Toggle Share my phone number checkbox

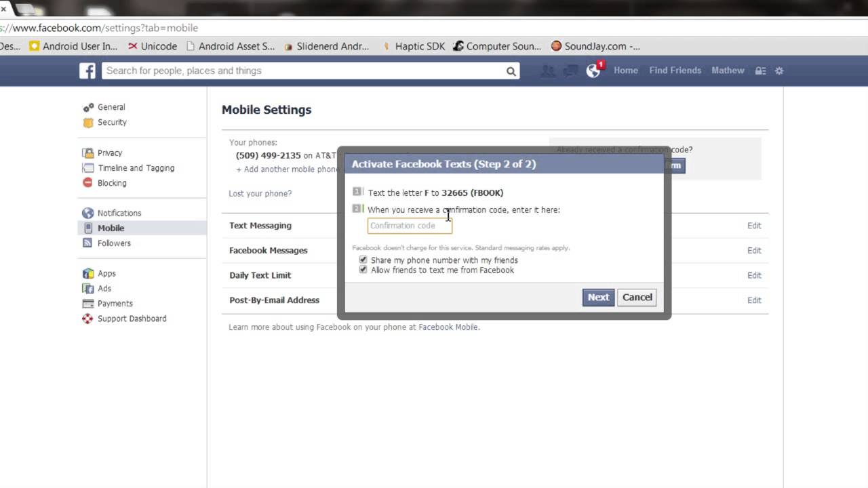coord(363,260)
